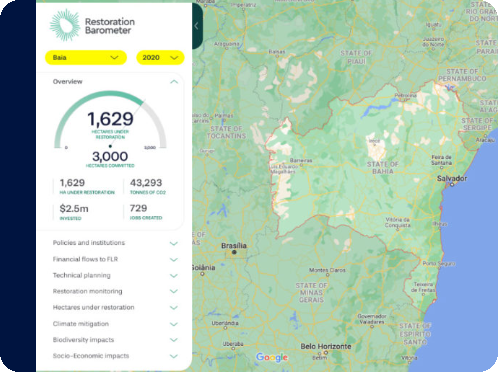Click Palmas city label on map

pos(224,116)
